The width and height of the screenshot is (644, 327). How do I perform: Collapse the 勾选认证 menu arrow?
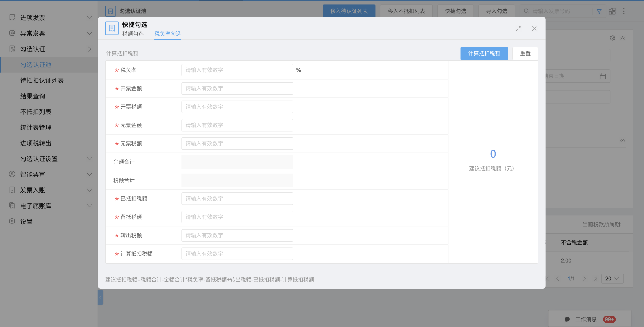[89, 49]
